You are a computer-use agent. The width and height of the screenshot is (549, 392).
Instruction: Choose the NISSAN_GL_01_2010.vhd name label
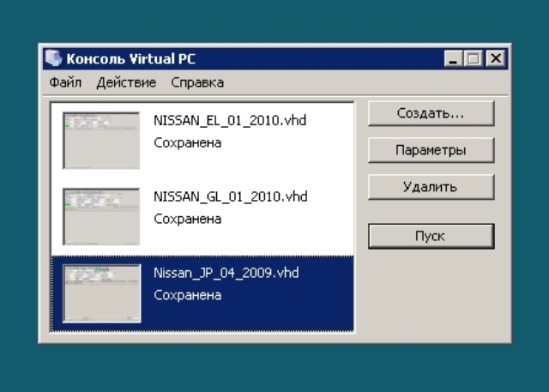[230, 197]
